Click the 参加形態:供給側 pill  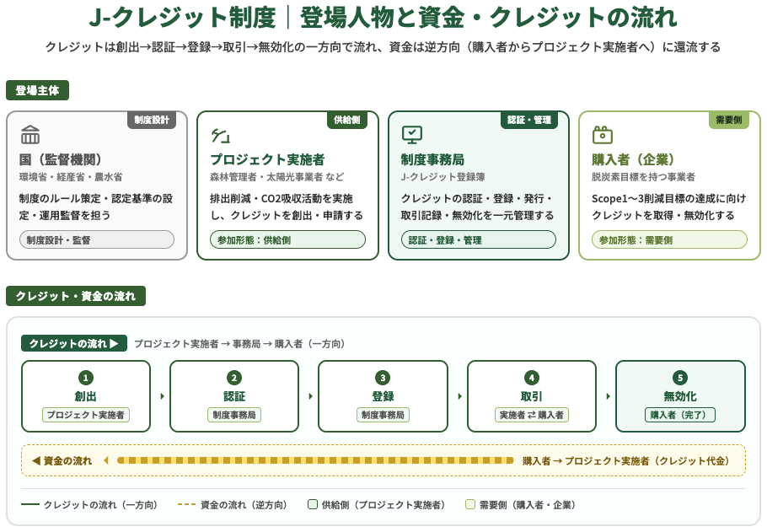pos(287,239)
